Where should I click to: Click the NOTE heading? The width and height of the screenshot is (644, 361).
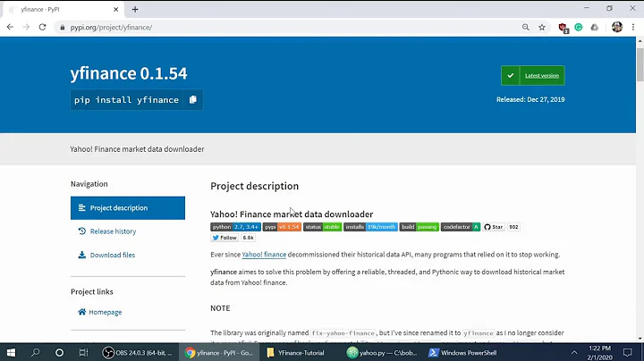point(220,308)
